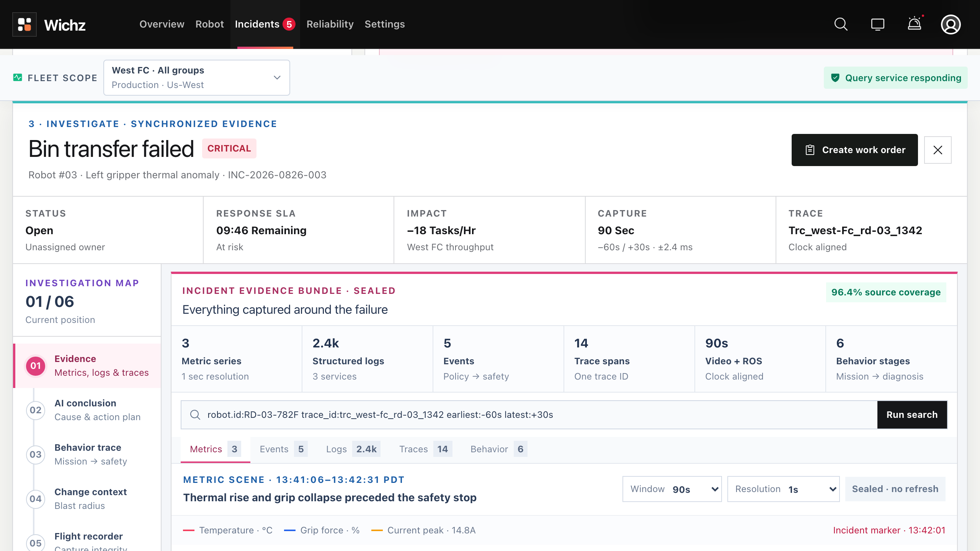Go to the Reliability nav item
The width and height of the screenshot is (980, 551).
[330, 24]
